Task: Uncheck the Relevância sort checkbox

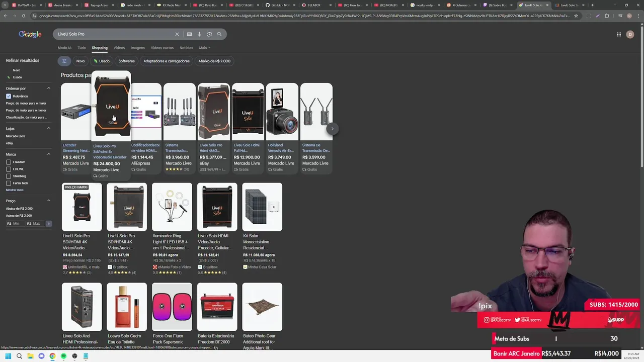Action: point(9,96)
